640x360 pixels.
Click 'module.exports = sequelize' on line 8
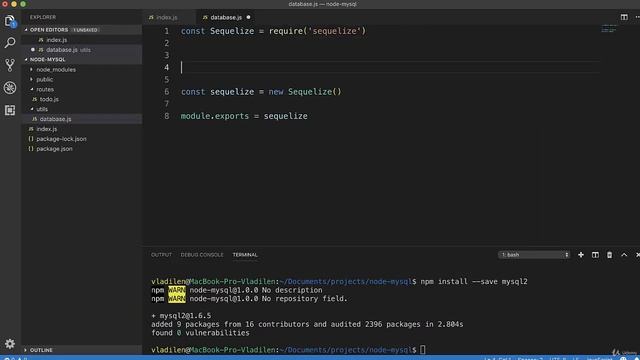(x=244, y=116)
